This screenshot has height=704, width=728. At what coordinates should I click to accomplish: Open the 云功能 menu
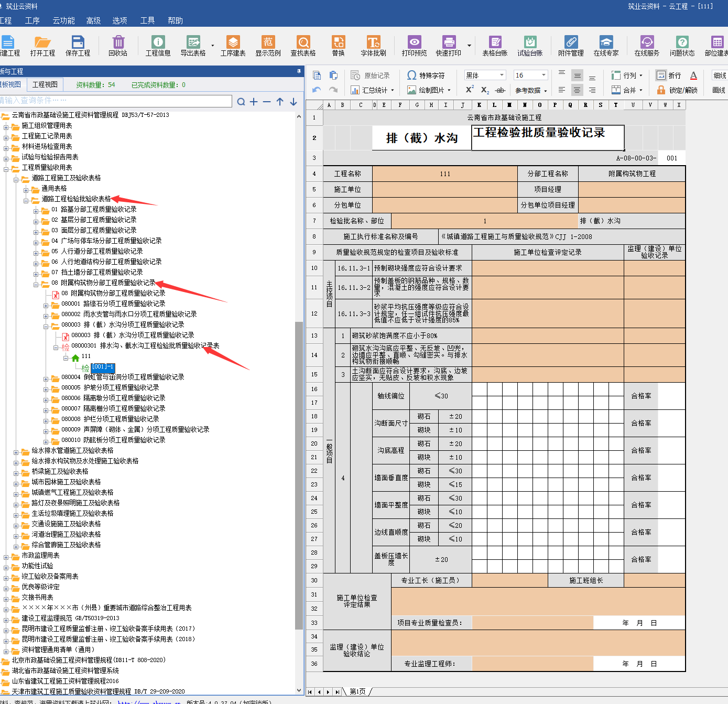pyautogui.click(x=64, y=20)
